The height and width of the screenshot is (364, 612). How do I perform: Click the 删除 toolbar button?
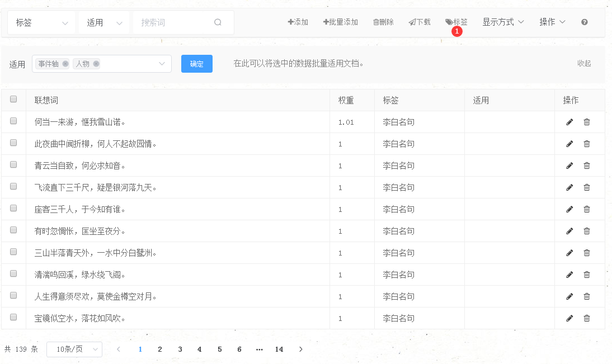[x=383, y=22]
